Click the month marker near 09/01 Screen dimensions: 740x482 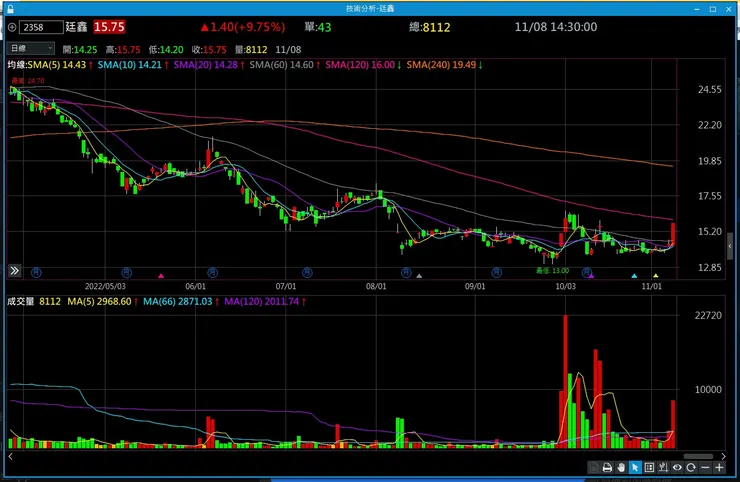click(496, 272)
